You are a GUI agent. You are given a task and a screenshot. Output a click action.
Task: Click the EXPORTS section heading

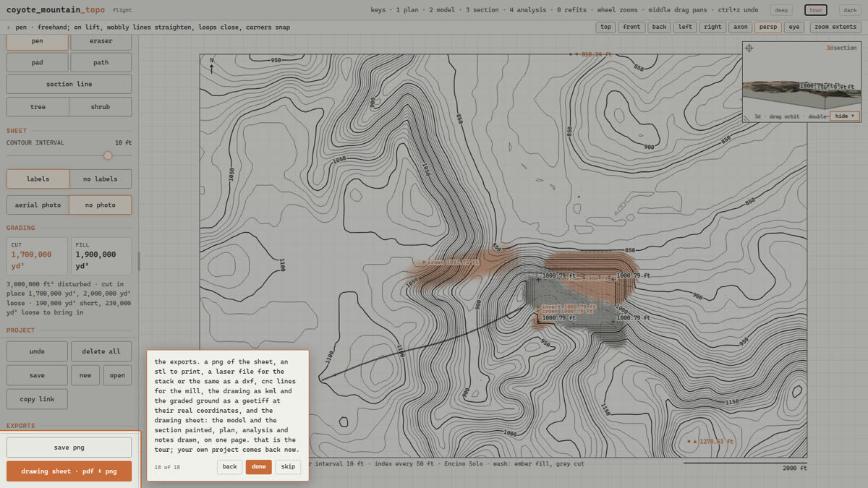(x=21, y=426)
